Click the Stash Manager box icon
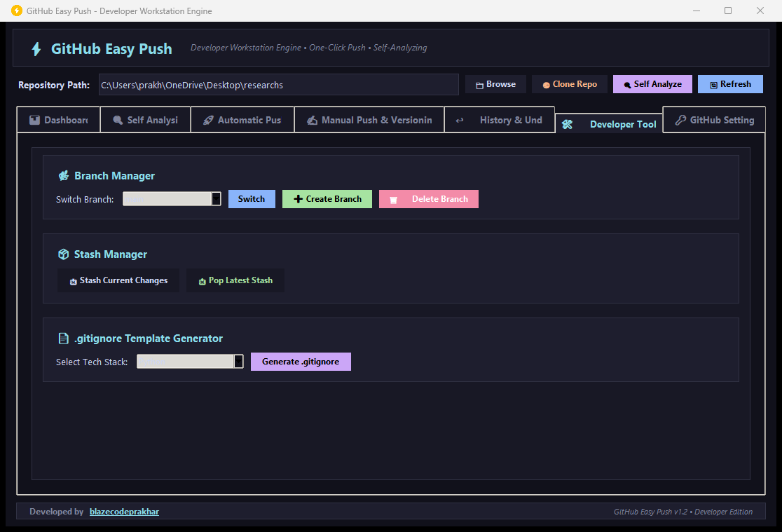This screenshot has width=782, height=532. 63,254
